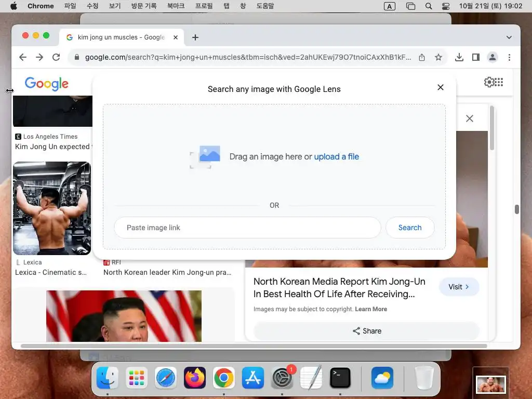Click the share icon in the address bar
The image size is (532, 399).
pos(422,57)
